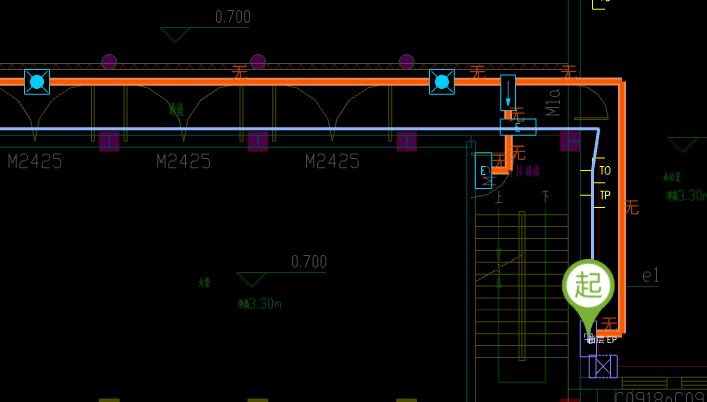The width and height of the screenshot is (707, 402).
Task: Click the 下 stair direction label
Action: pos(546,197)
